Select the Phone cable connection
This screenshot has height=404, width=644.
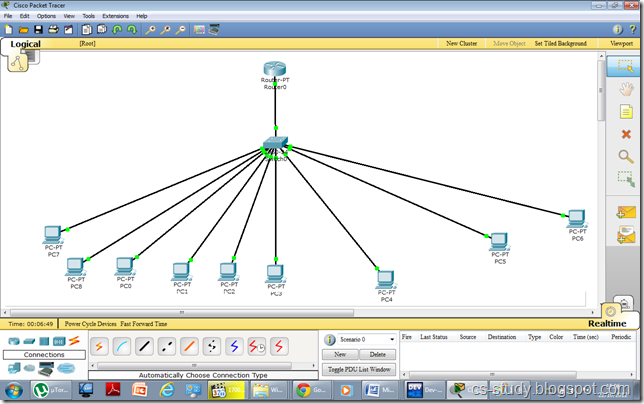coord(212,347)
